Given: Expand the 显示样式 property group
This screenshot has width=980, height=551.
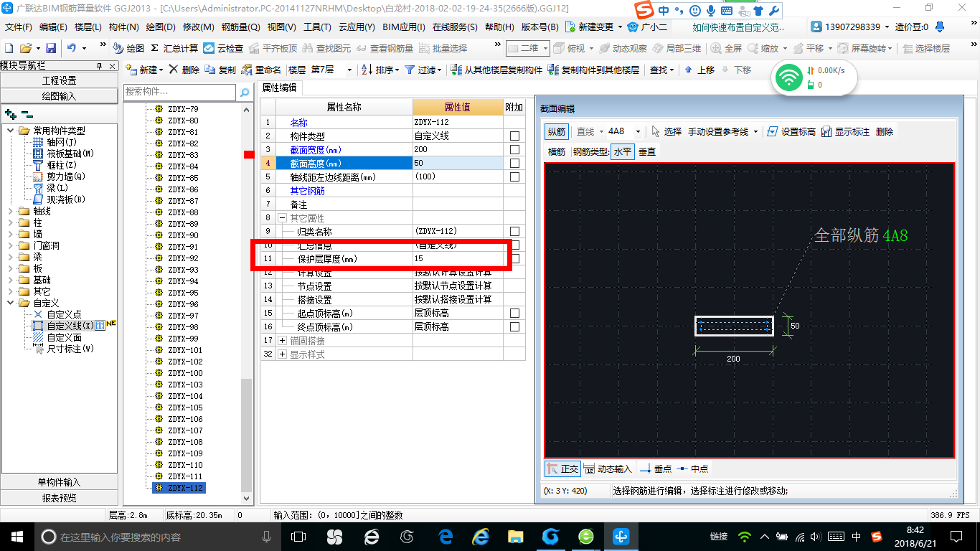Looking at the screenshot, I should click(282, 354).
